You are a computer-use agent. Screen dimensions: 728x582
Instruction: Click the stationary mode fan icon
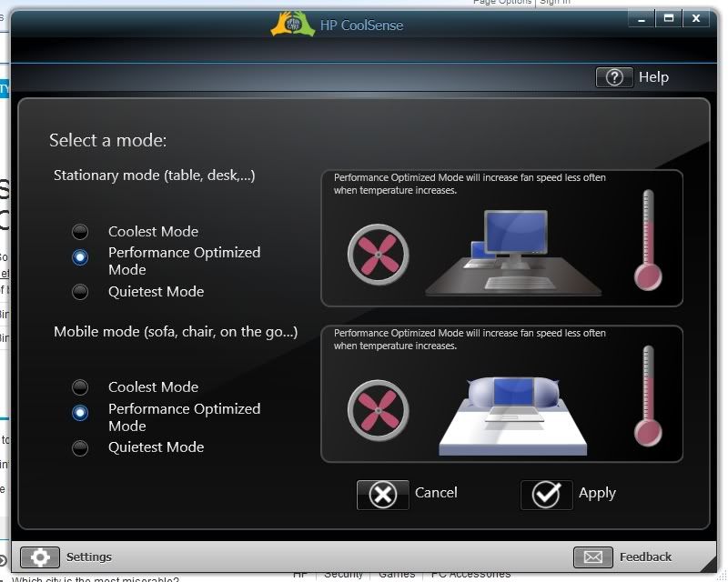coord(378,255)
